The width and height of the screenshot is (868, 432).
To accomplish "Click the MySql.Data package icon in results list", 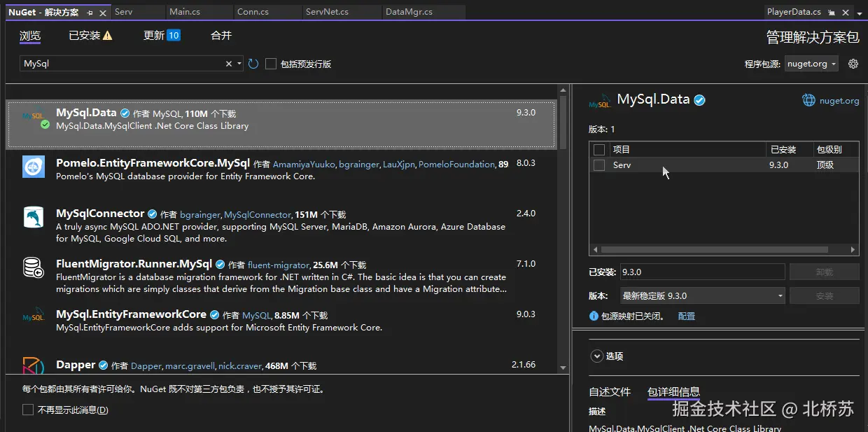I will (x=33, y=116).
